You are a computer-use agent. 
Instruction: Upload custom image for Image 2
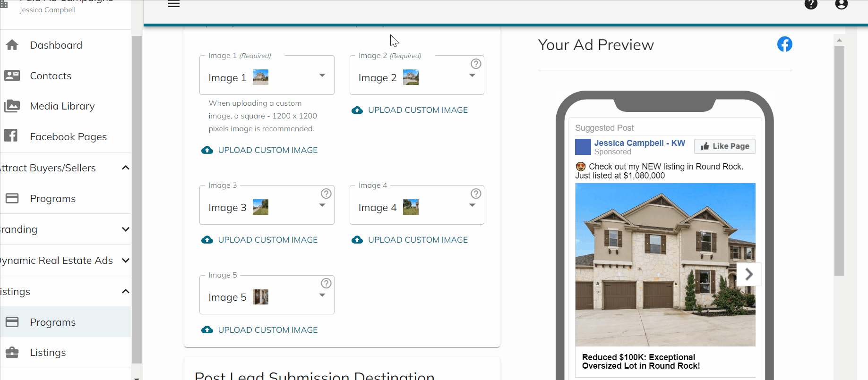point(410,110)
